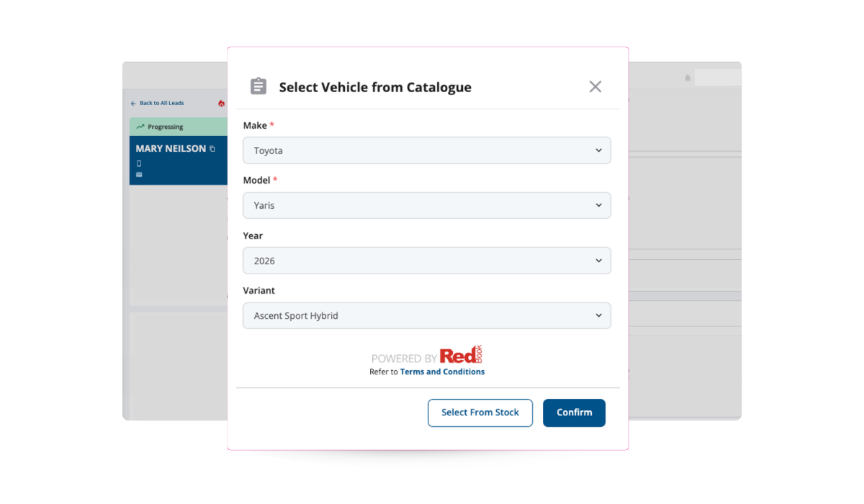Open the Variant dropdown showing Ascent Sport Hybrid
This screenshot has height=504, width=864.
tap(427, 315)
